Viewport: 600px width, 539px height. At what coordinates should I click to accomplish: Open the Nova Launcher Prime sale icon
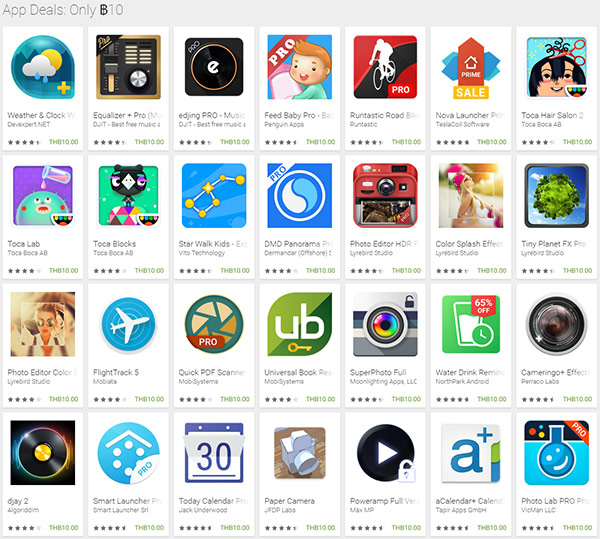(471, 68)
